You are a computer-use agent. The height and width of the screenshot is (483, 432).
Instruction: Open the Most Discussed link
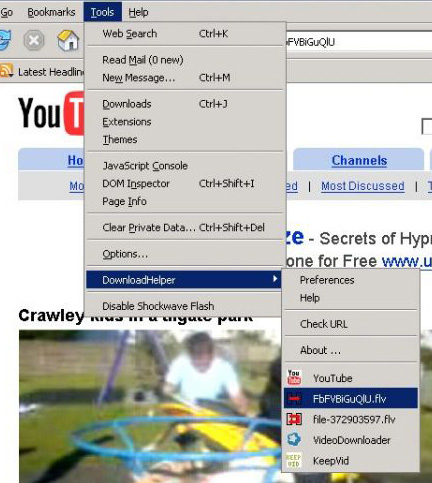363,186
